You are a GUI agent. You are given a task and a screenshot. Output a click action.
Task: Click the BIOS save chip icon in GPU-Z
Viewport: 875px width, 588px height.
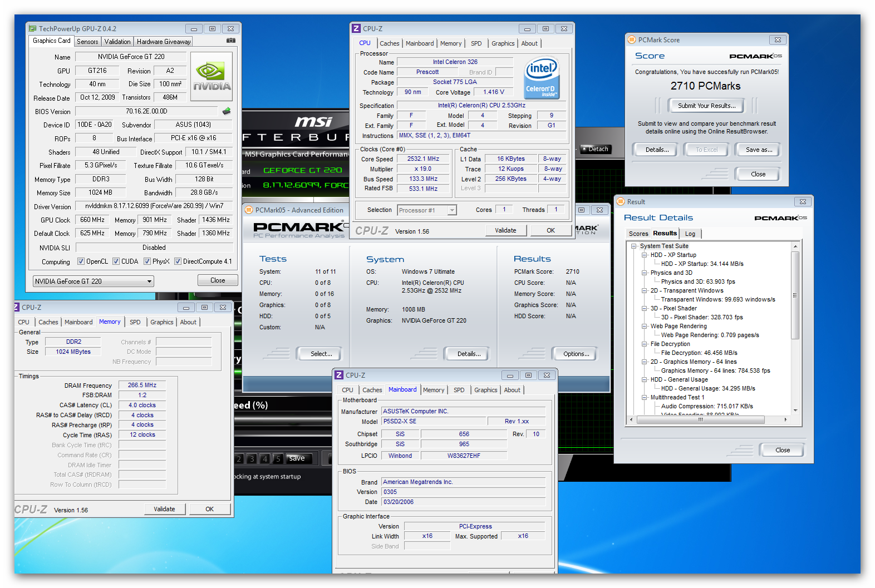[227, 111]
